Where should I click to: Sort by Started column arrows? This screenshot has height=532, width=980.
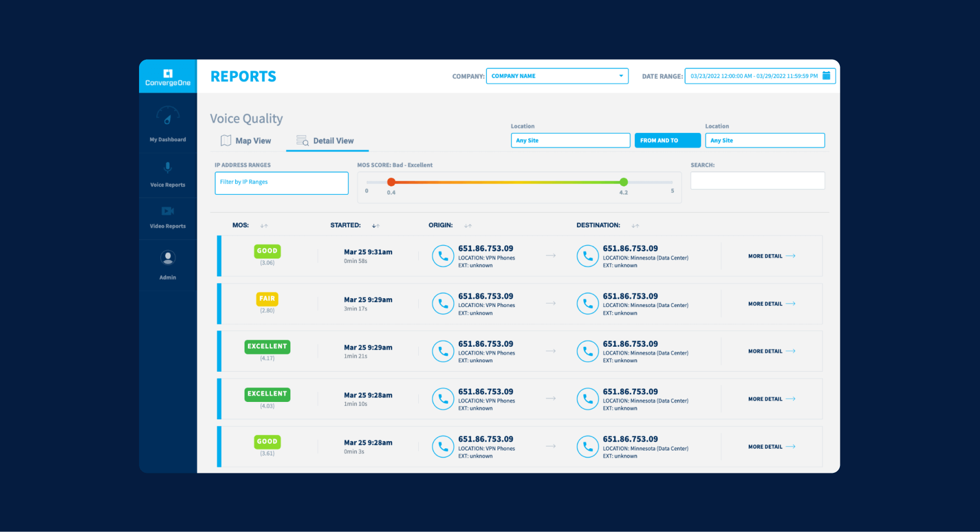pos(376,226)
